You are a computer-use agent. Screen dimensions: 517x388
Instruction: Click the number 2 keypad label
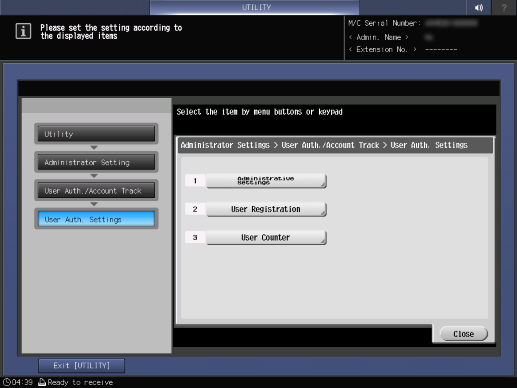[195, 209]
